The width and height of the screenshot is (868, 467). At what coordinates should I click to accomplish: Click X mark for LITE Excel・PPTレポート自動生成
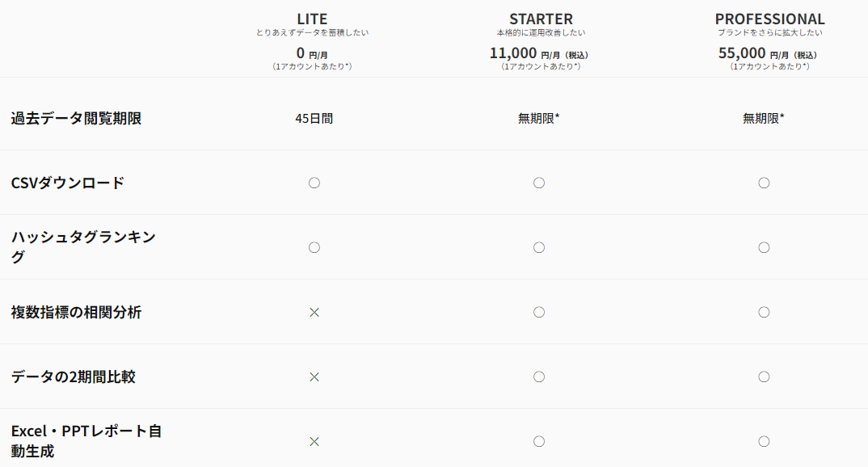tap(314, 441)
